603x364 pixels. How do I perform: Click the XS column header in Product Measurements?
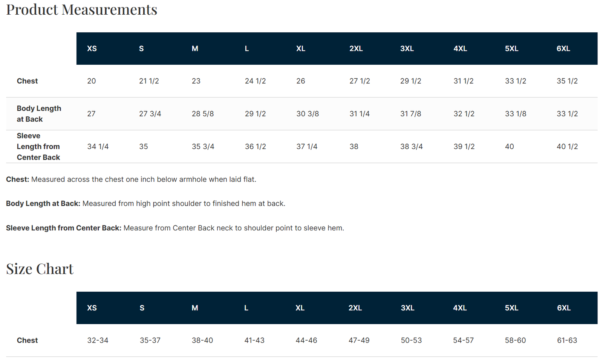92,49
